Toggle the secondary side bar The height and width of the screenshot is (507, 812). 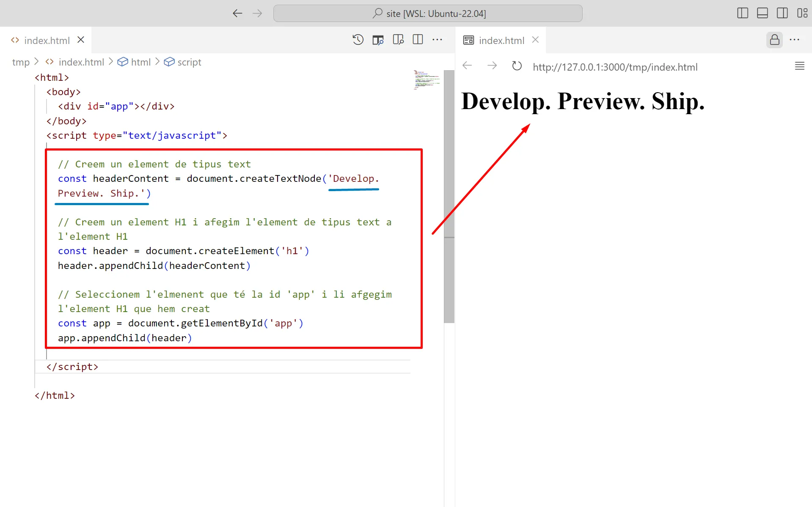[x=782, y=13]
